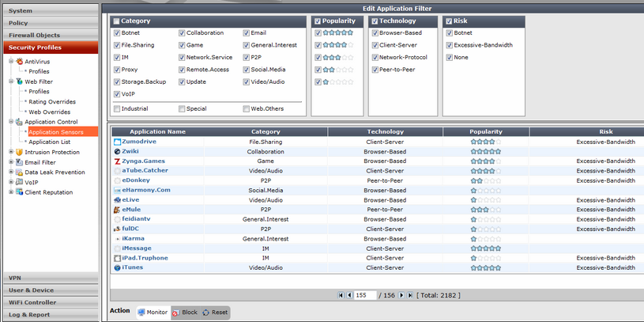Enable the Web.Others category checkbox
The image size is (644, 322).
click(x=247, y=109)
